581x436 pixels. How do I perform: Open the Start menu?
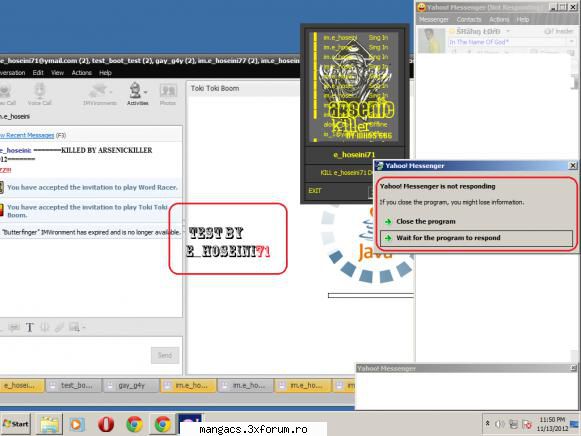(16, 424)
